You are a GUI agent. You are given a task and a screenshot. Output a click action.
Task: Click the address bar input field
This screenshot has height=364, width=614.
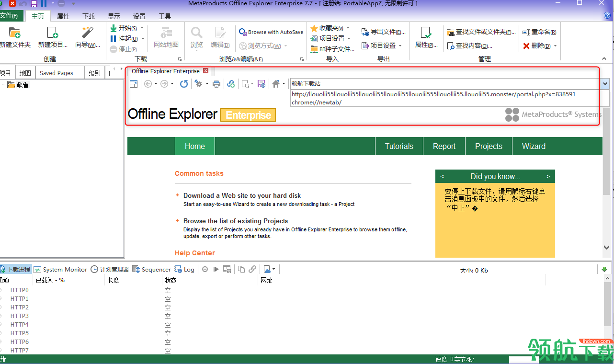pyautogui.click(x=445, y=84)
